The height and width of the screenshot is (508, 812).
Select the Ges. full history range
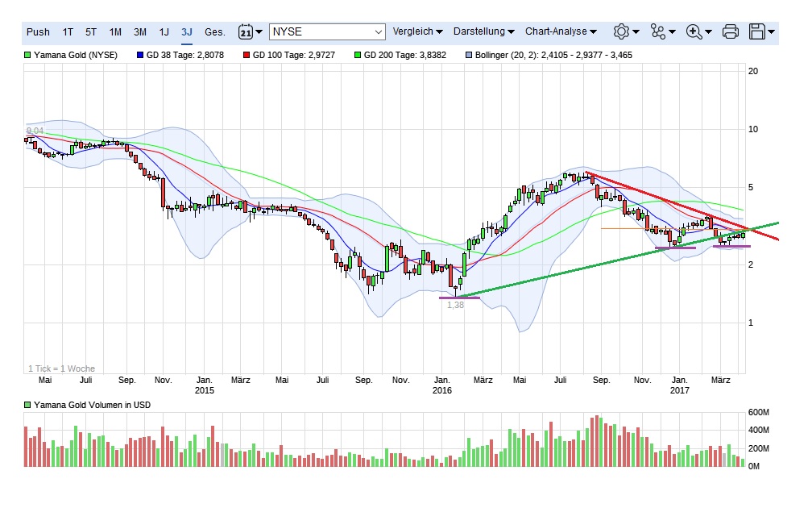click(x=215, y=32)
